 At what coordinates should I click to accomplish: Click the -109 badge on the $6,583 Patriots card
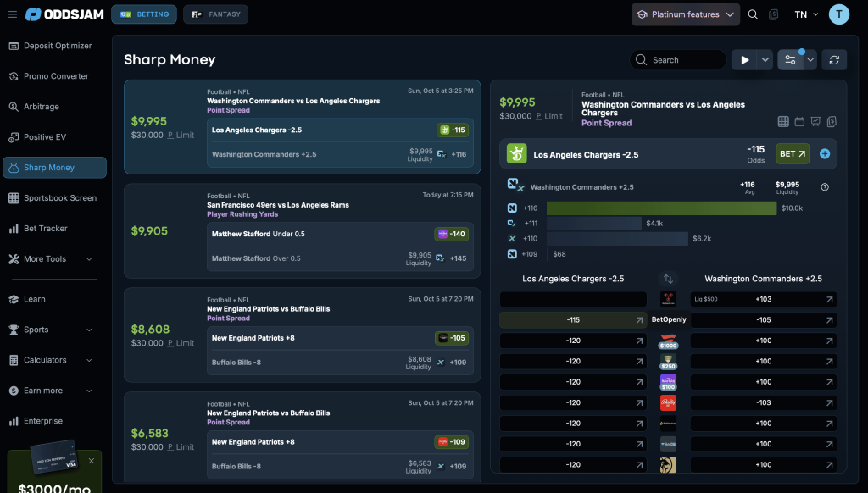[x=452, y=442]
